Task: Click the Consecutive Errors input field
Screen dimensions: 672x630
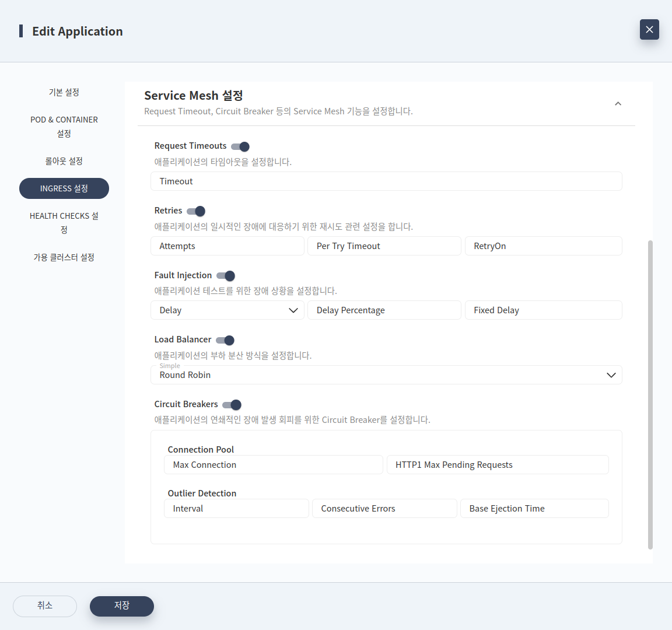Action: pyautogui.click(x=384, y=508)
